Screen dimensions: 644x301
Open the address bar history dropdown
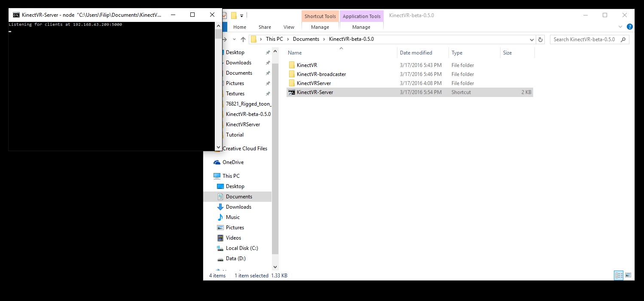pos(532,40)
